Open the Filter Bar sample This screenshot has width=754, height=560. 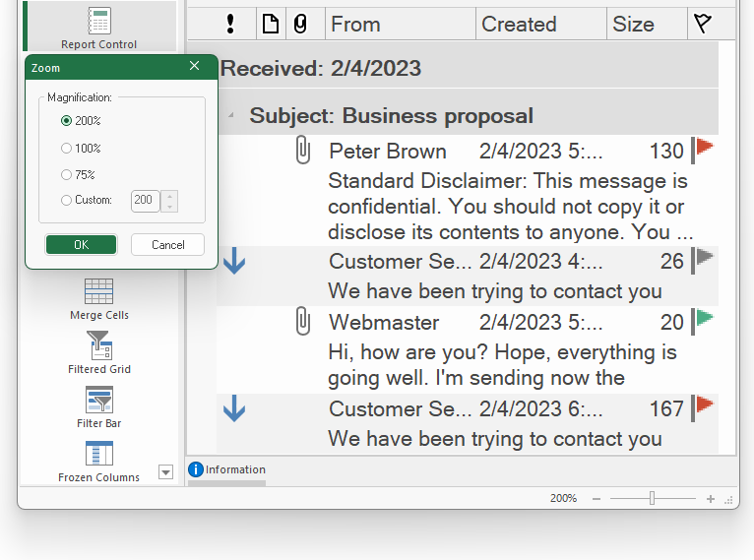click(98, 400)
